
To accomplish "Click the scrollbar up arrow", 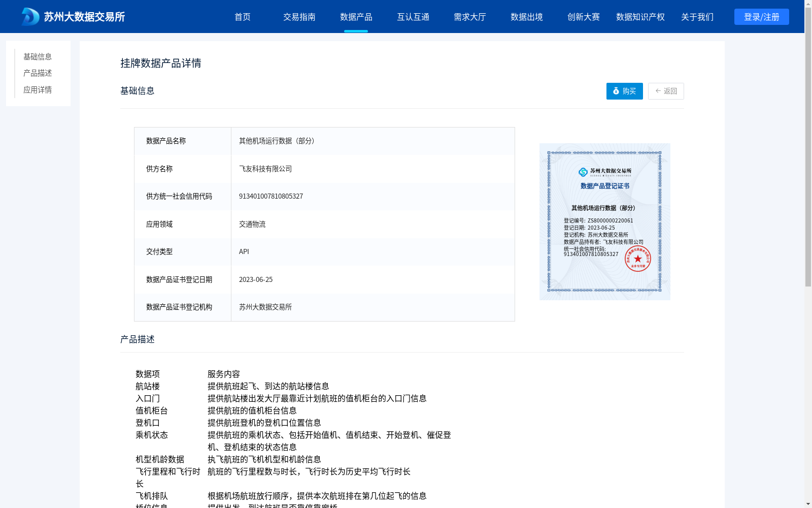I will [x=808, y=4].
